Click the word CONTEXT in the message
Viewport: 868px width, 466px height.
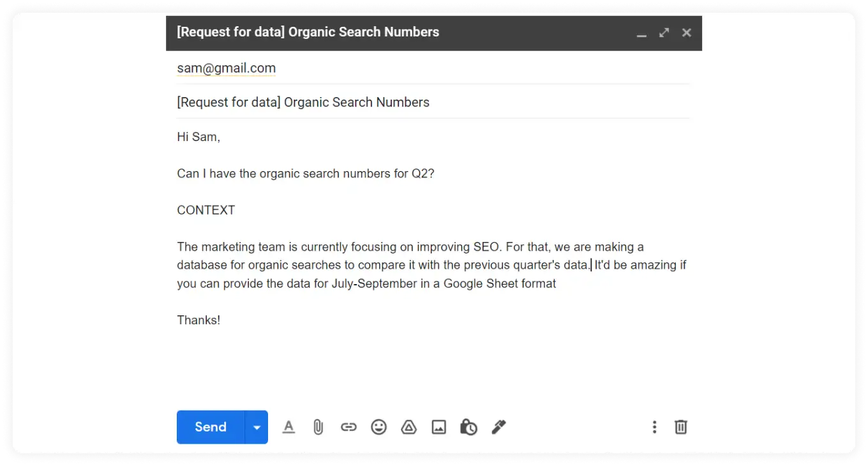[x=206, y=209]
